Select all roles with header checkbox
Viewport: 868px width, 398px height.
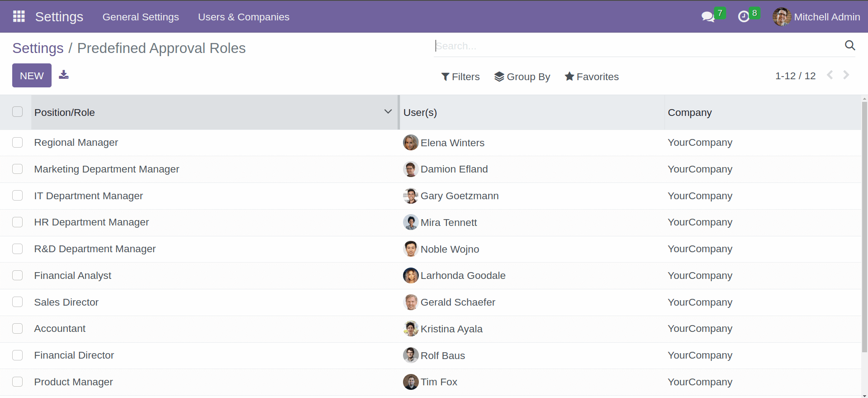click(17, 111)
